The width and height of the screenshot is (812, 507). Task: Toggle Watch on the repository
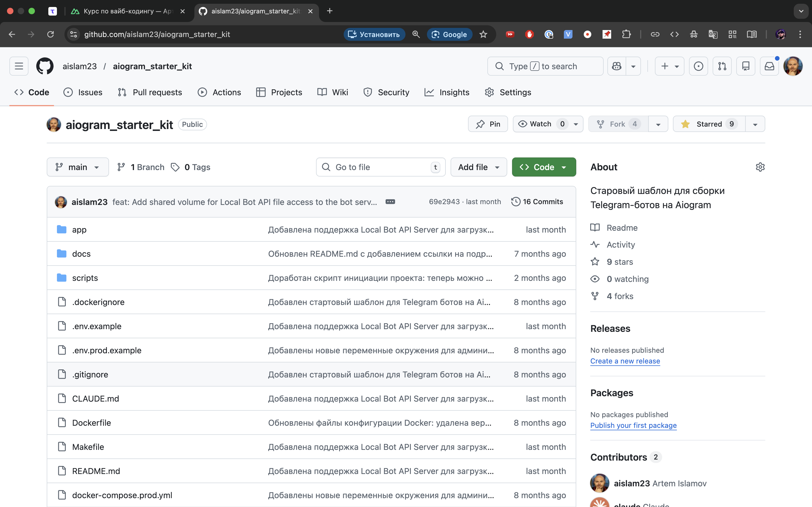(x=541, y=124)
